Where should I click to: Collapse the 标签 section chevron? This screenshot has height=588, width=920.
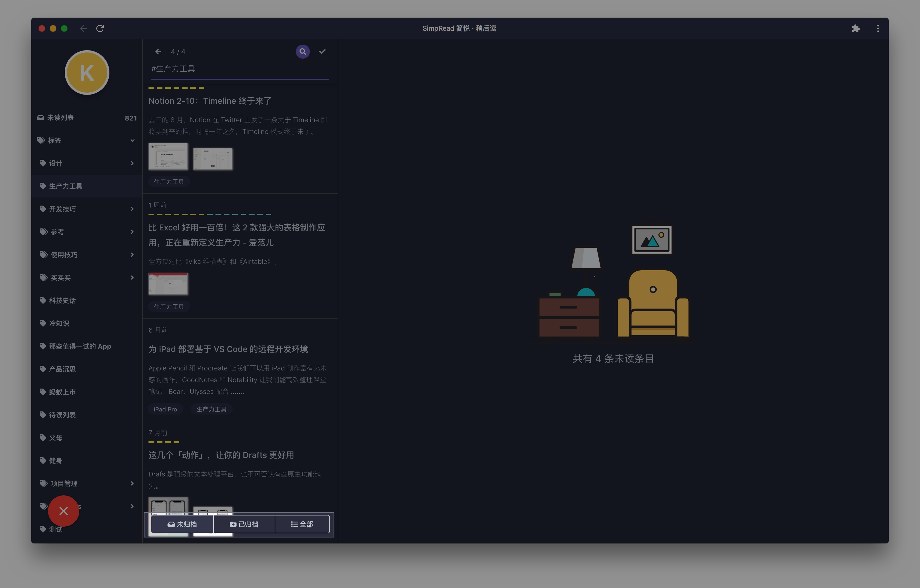132,141
